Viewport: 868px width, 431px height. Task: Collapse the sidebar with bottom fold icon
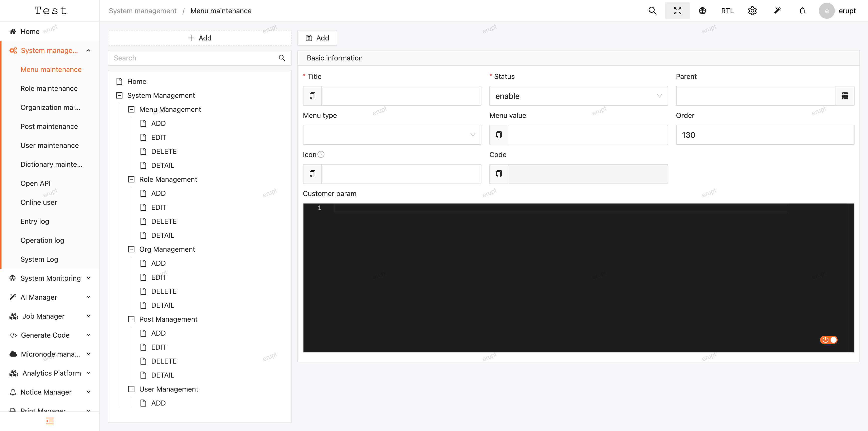tap(50, 421)
